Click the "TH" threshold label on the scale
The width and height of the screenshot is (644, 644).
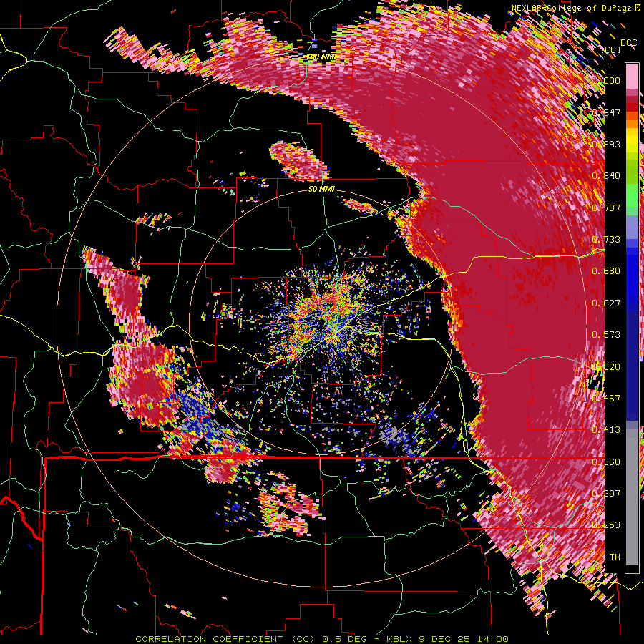(615, 557)
